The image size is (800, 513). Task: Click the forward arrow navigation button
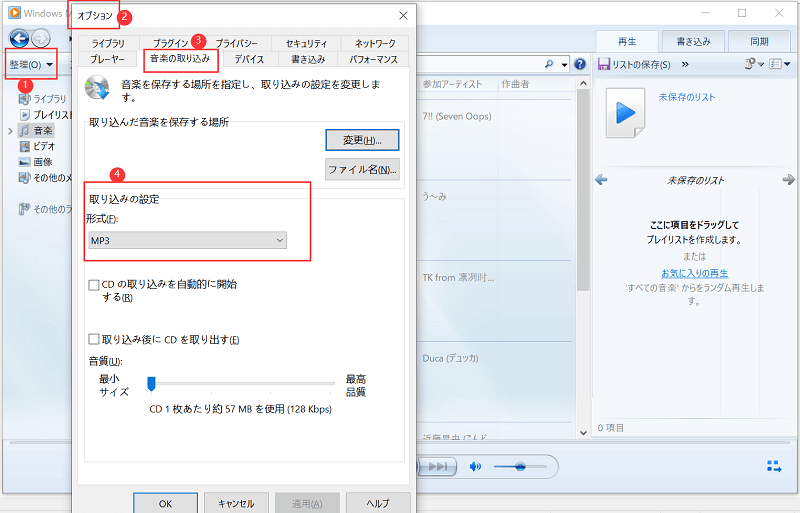41,38
